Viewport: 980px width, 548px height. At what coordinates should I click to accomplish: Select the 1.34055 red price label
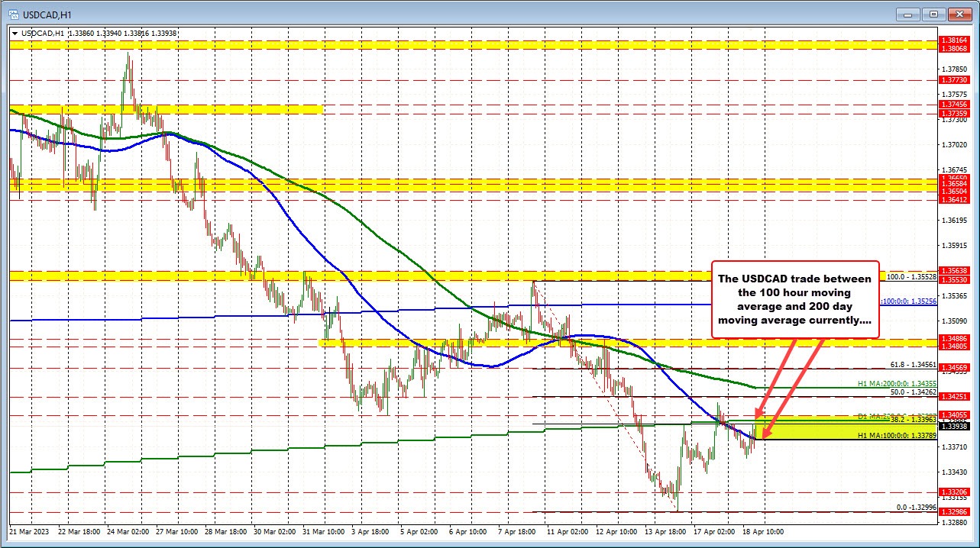point(954,414)
